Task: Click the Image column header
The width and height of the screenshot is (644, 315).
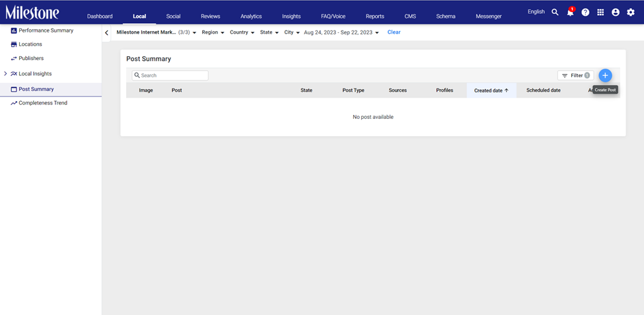Action: 146,90
